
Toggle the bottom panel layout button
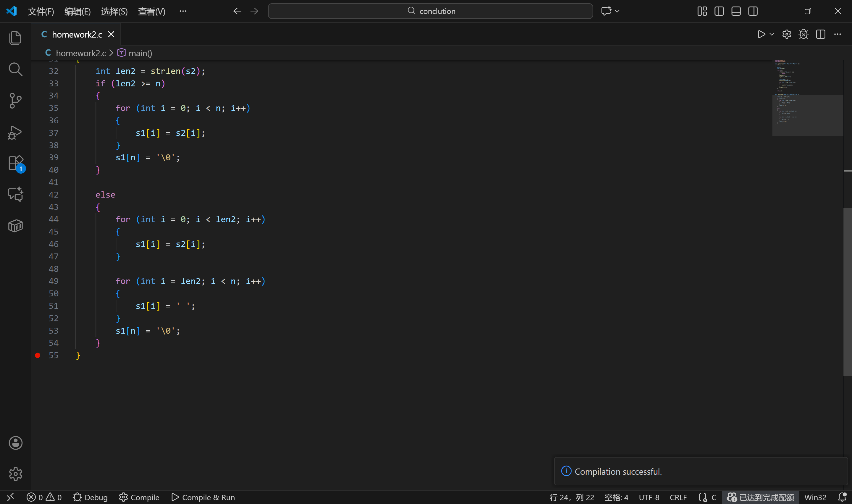pos(736,11)
